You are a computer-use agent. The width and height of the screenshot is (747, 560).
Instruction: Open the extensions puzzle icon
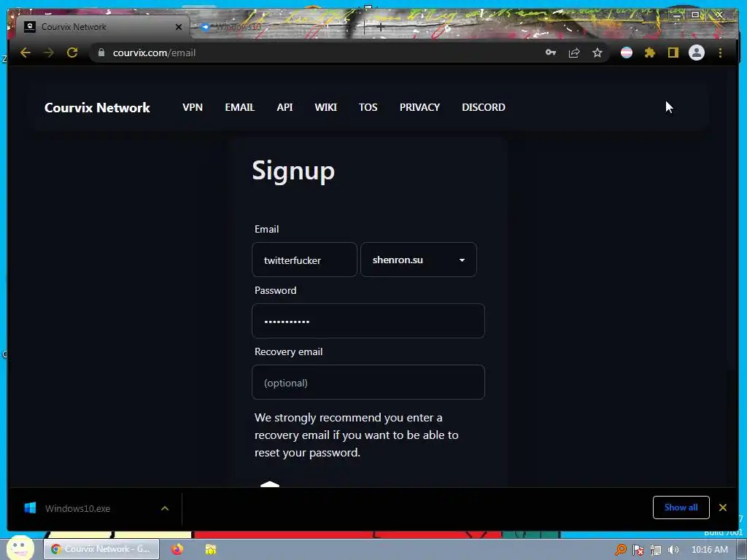(x=650, y=52)
